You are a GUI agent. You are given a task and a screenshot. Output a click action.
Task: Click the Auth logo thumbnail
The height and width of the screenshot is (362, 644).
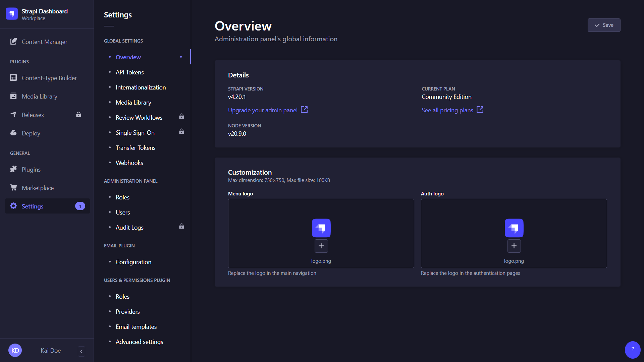pos(514,228)
